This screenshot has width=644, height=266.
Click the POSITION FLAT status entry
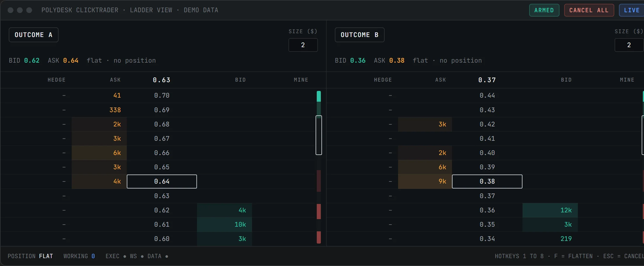pos(30,256)
